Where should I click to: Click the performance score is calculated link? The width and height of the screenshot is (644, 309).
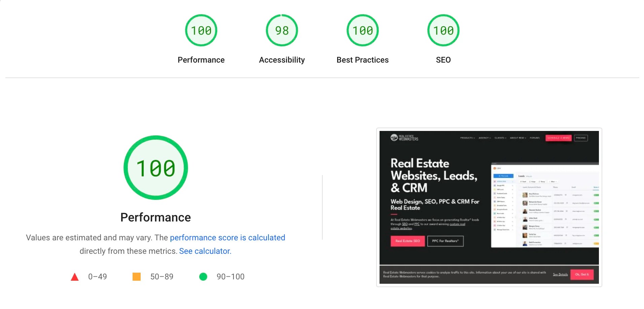click(x=228, y=238)
